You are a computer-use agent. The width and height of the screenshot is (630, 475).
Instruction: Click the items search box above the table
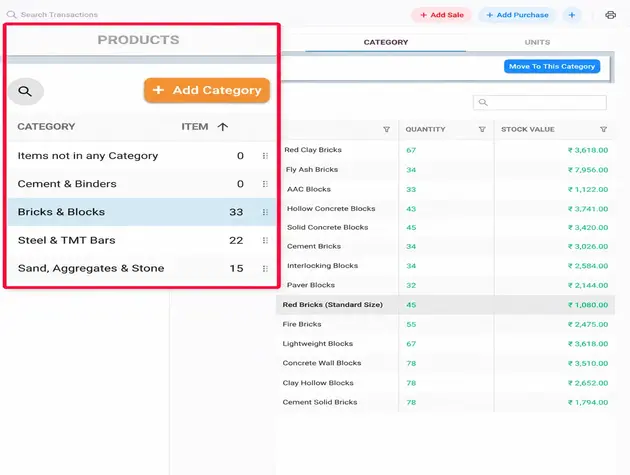(540, 102)
